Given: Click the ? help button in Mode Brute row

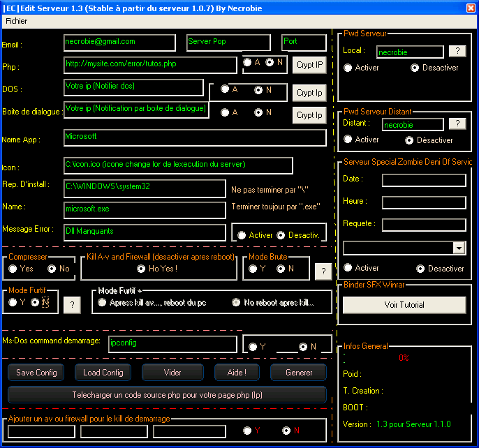Looking at the screenshot, I should [x=323, y=271].
